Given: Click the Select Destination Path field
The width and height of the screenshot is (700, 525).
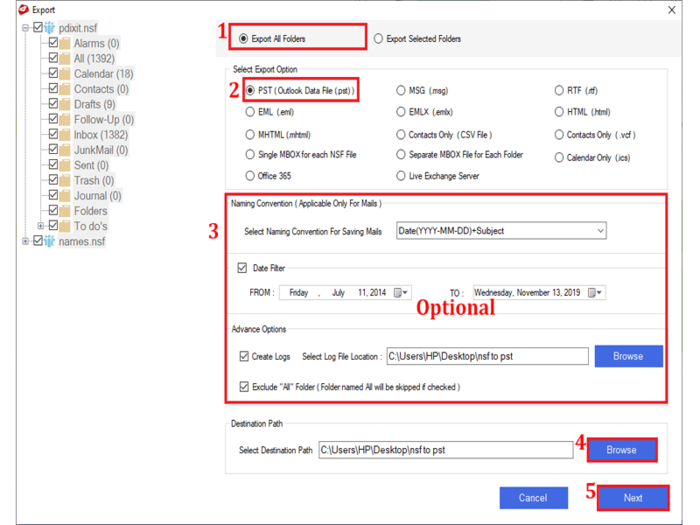Looking at the screenshot, I should pyautogui.click(x=446, y=450).
